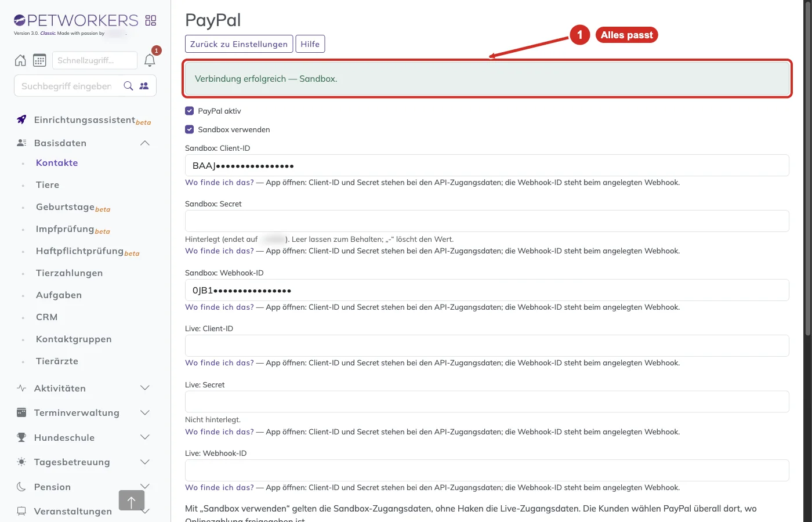Click the Pension moon icon

pyautogui.click(x=21, y=487)
